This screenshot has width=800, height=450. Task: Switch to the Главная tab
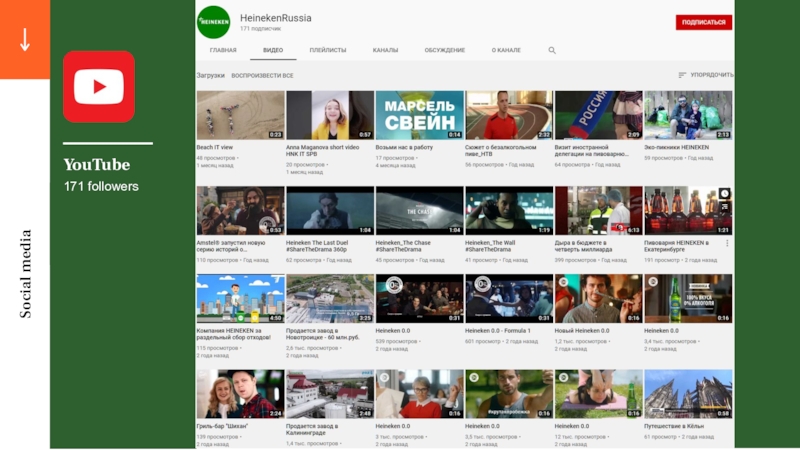tap(223, 50)
